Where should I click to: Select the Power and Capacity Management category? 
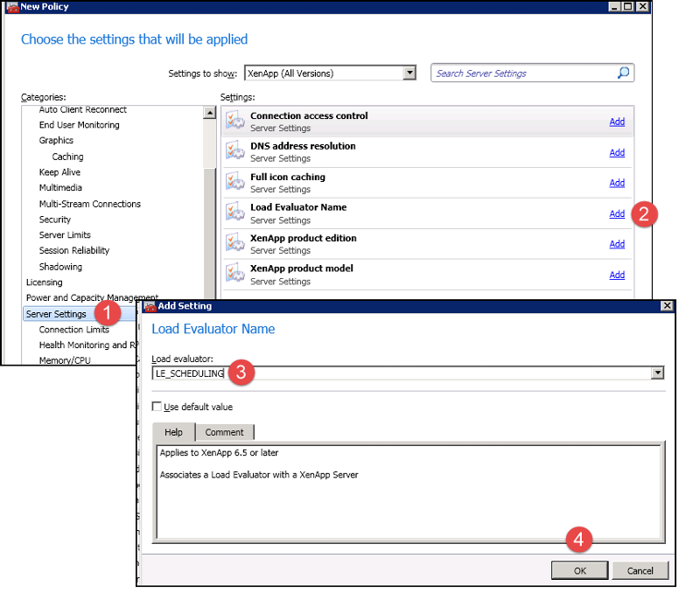point(92,297)
